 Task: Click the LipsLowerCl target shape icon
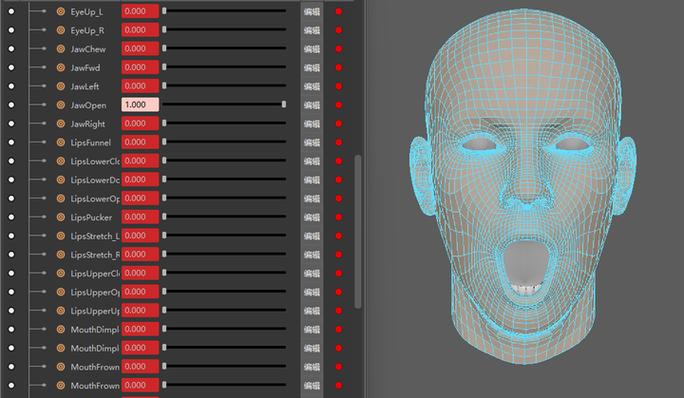coord(61,161)
